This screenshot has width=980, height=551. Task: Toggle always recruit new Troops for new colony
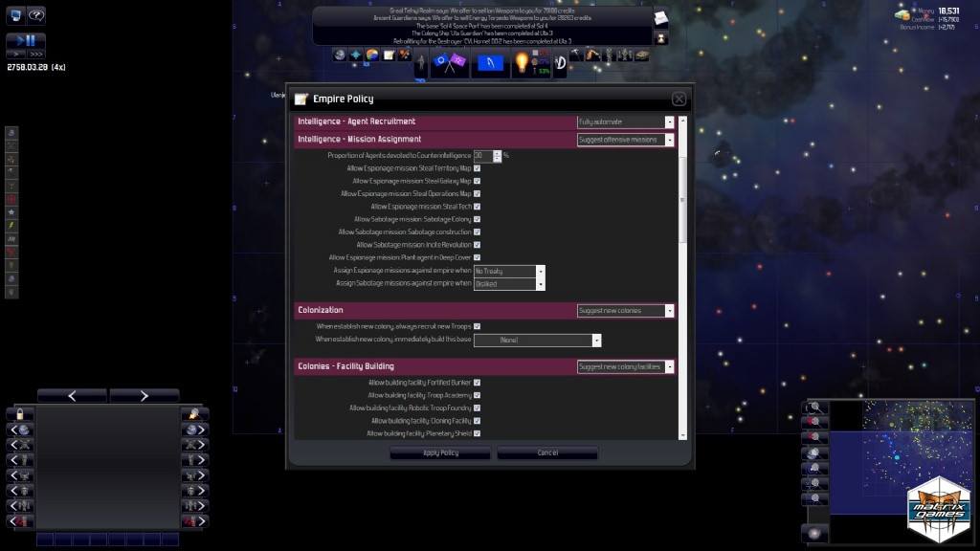477,326
